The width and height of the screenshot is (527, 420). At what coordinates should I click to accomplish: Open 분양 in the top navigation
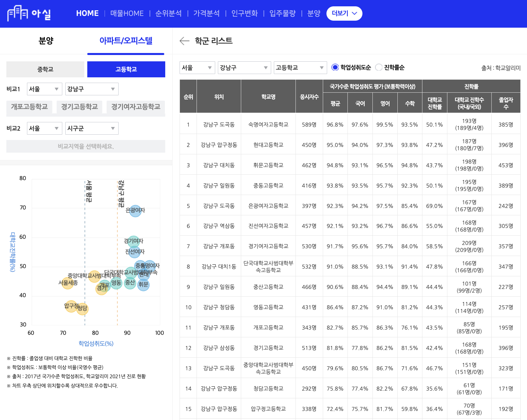tap(314, 13)
